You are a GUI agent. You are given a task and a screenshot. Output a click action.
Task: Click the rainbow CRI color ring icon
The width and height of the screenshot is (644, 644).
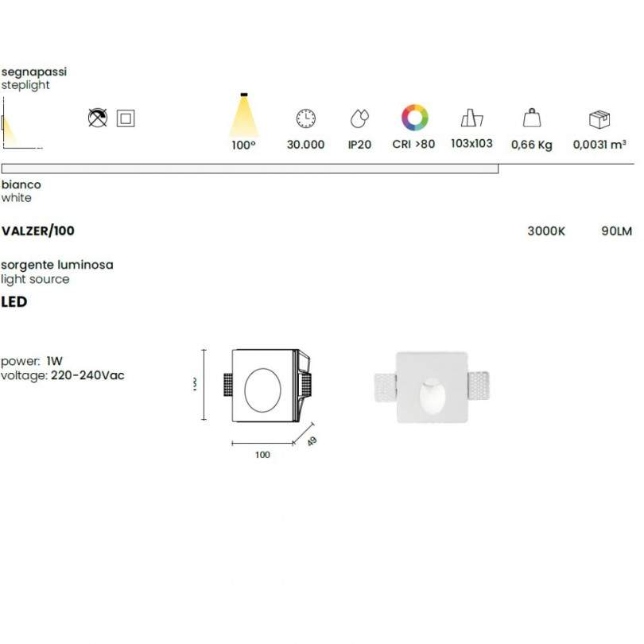click(x=414, y=118)
